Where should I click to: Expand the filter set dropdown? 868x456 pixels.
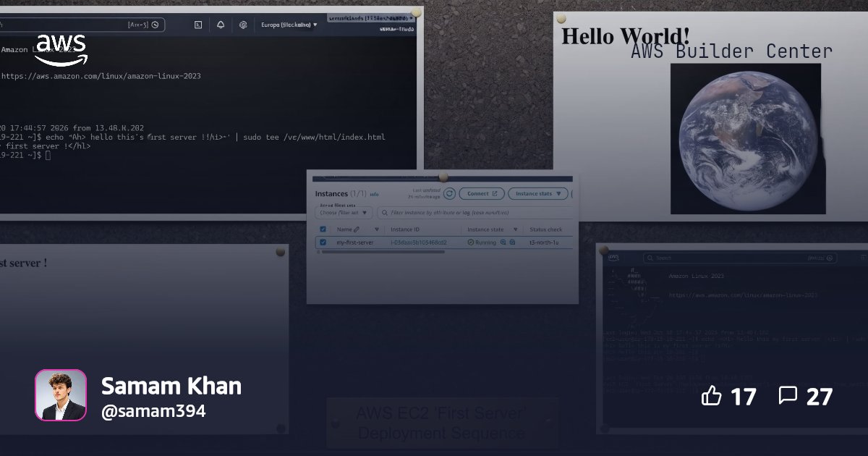(345, 213)
